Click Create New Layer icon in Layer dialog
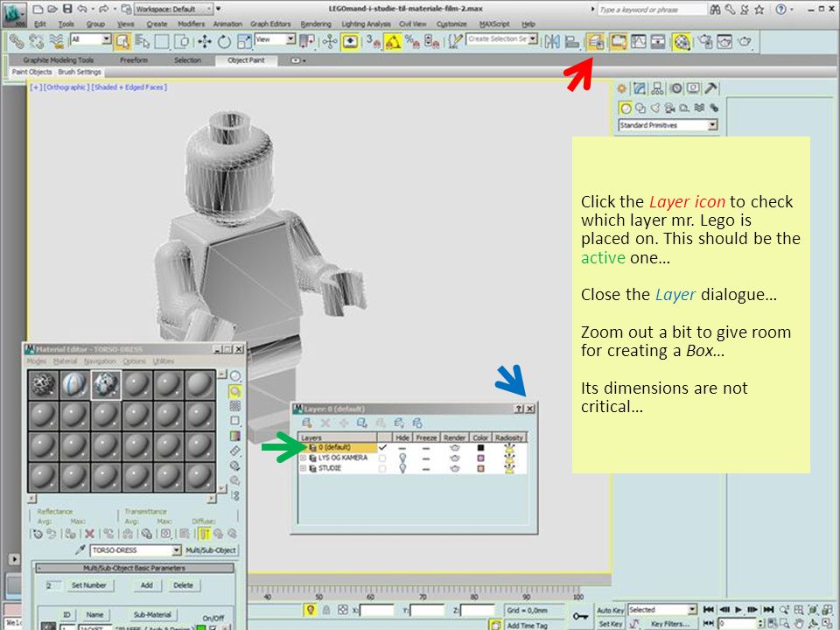840x630 pixels. click(x=307, y=423)
